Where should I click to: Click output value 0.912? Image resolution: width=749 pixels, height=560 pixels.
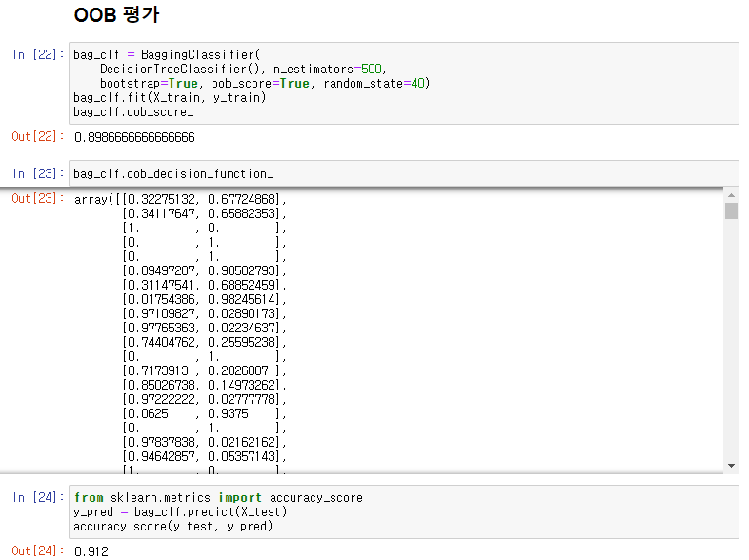[91, 551]
